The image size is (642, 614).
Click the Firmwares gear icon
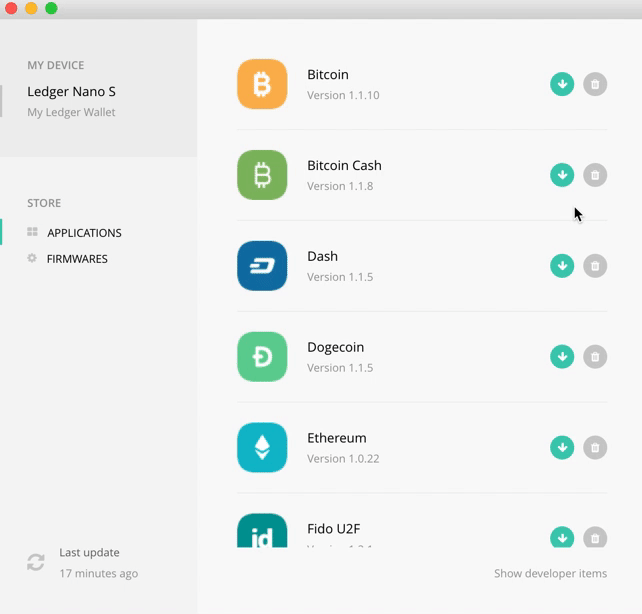[x=32, y=258]
